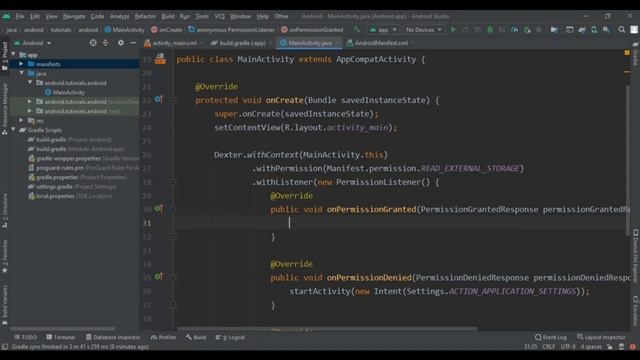The width and height of the screenshot is (640, 360).
Task: Click the editor horizontal scrollbar
Action: click(327, 329)
